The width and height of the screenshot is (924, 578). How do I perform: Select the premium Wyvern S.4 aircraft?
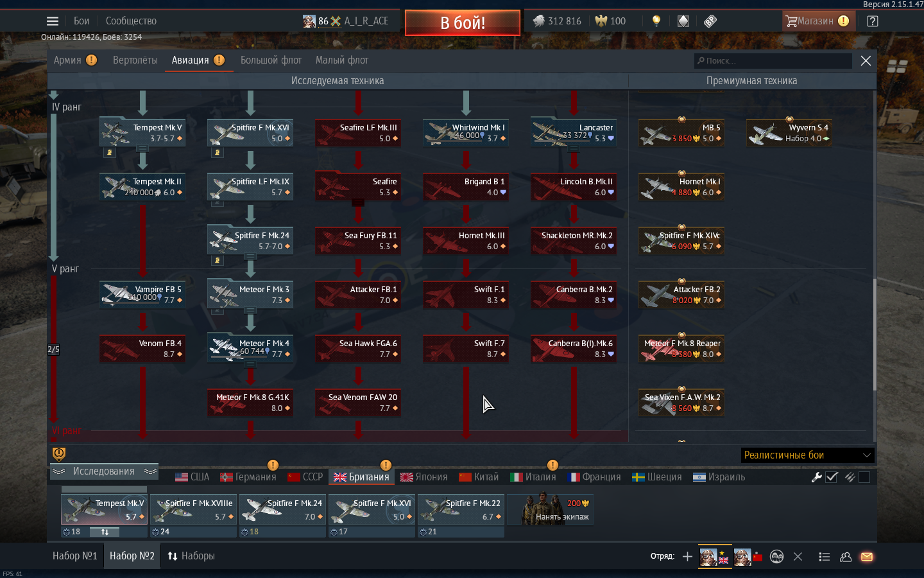click(x=789, y=133)
